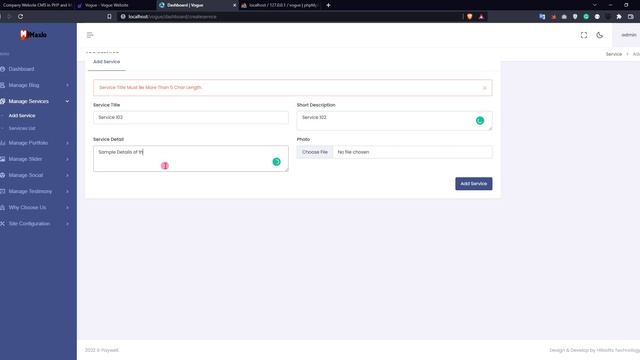Switch to Company Website CMS browser tab
Viewport: 640px width, 360px height.
[37, 5]
